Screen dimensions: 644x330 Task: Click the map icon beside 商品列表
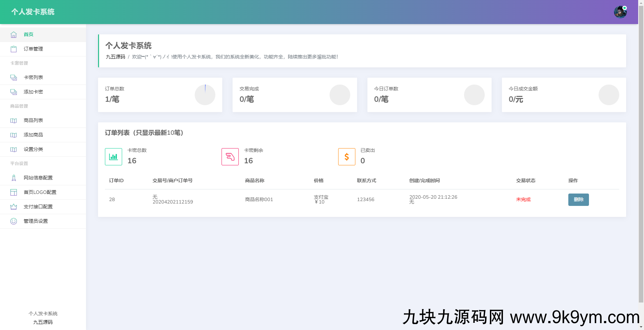14,121
